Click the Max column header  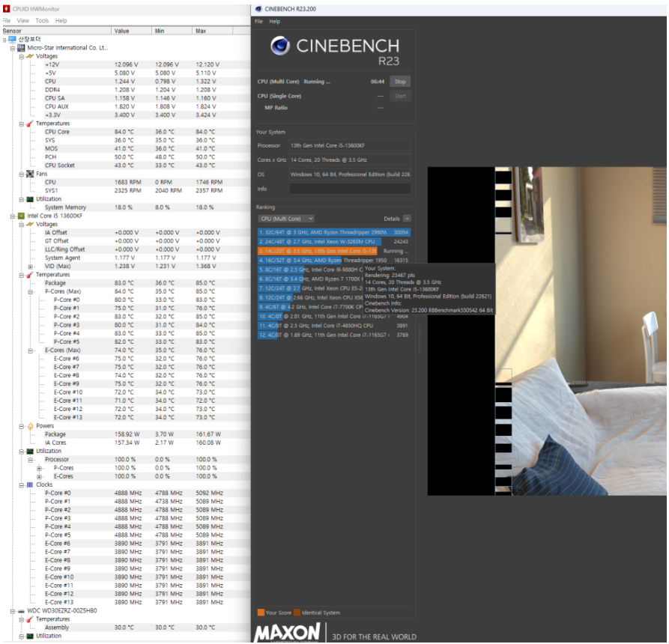(213, 31)
